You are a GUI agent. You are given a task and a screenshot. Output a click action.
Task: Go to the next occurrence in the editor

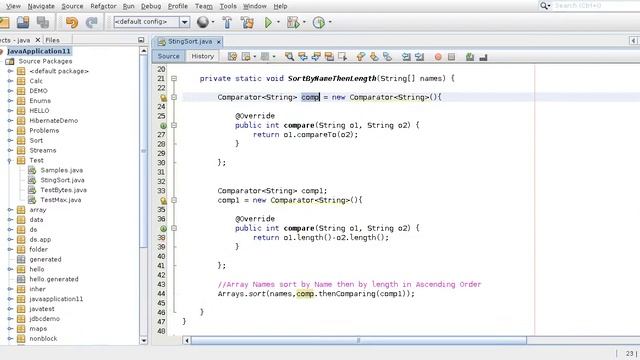316,57
